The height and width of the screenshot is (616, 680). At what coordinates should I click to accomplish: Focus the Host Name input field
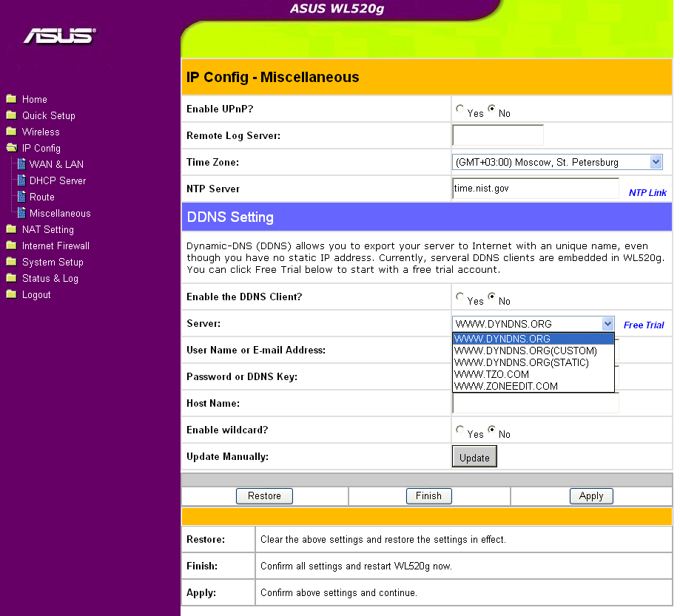(x=536, y=403)
